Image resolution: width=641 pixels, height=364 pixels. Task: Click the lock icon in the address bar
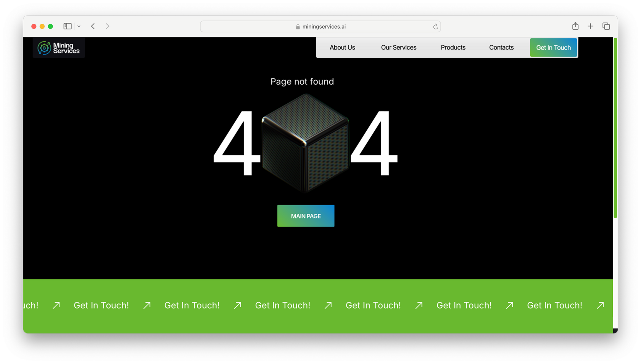pyautogui.click(x=298, y=27)
